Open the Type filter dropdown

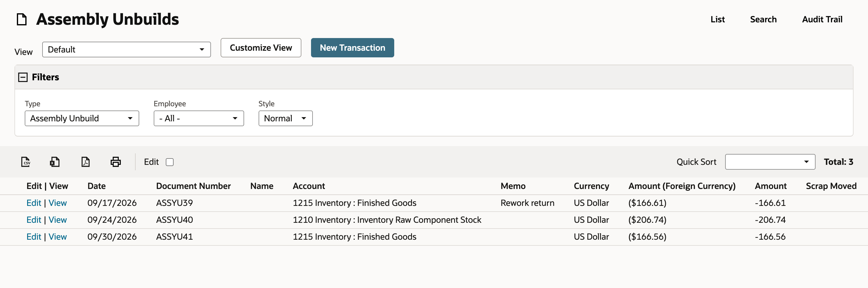point(82,119)
